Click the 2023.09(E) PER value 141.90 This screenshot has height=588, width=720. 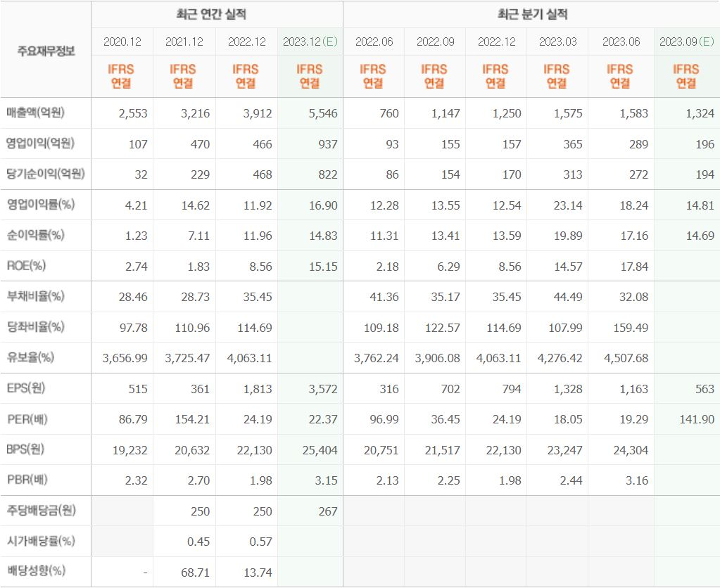click(x=697, y=419)
